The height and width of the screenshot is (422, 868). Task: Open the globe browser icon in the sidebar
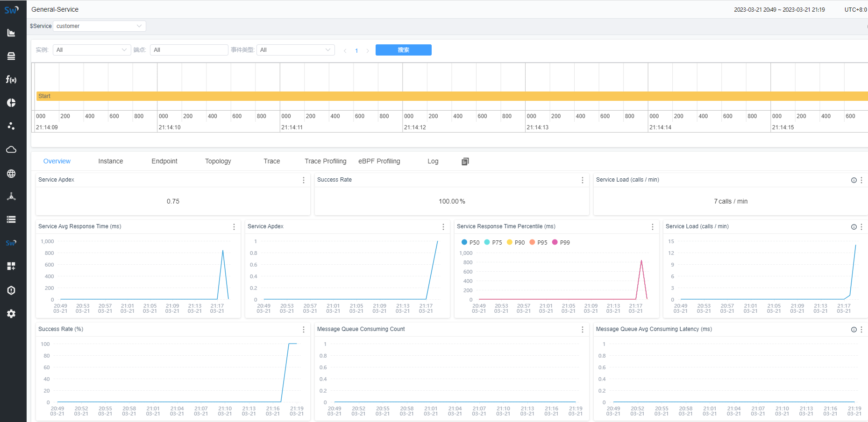coord(11,174)
